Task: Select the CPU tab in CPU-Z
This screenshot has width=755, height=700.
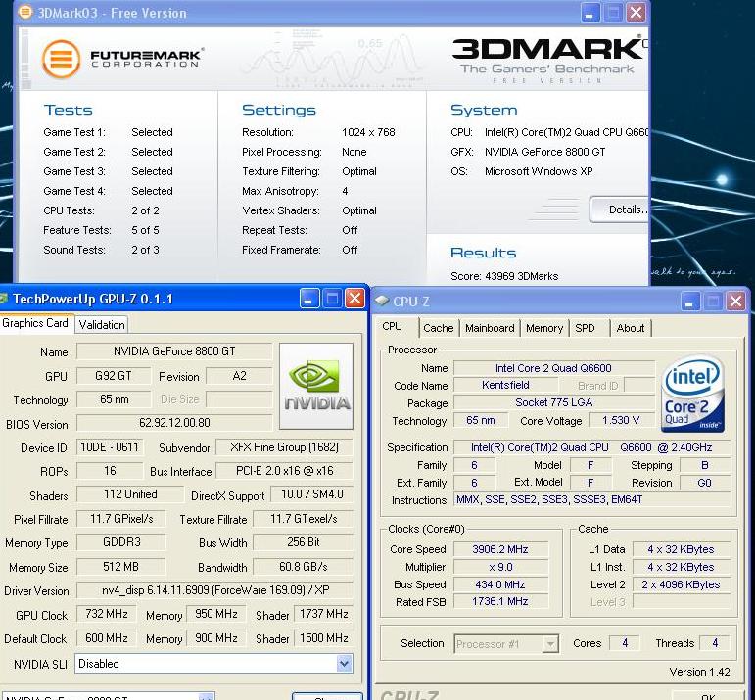Action: 392,326
